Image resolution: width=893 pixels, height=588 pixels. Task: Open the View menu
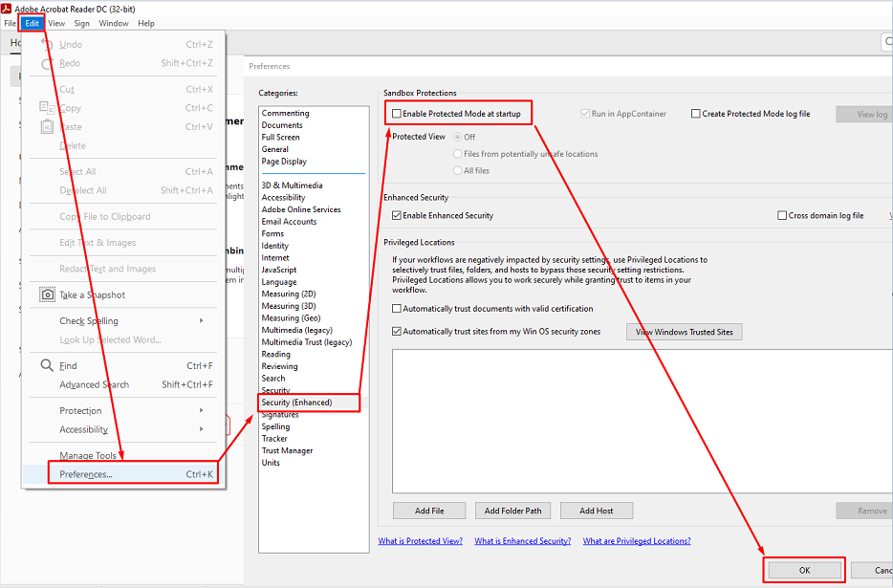56,23
